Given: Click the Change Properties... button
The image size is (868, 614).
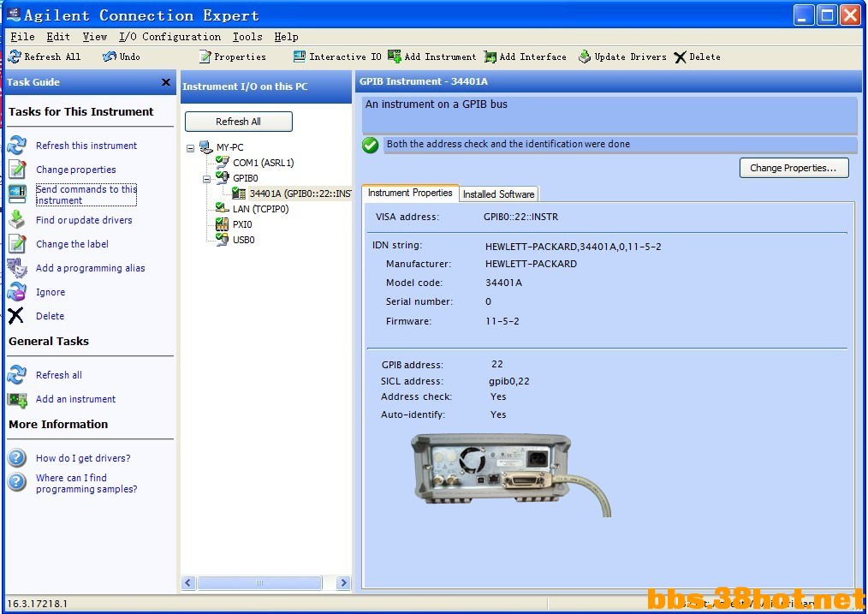Looking at the screenshot, I should [x=794, y=168].
